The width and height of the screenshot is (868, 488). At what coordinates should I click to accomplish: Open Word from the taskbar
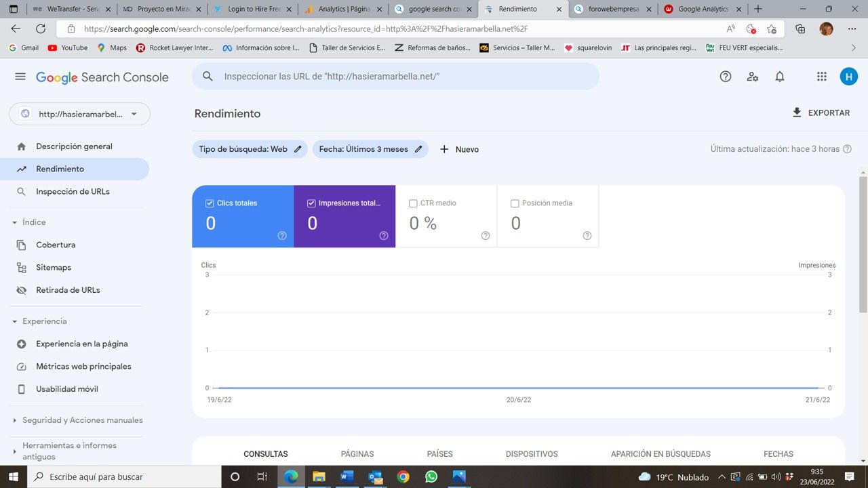click(x=347, y=476)
